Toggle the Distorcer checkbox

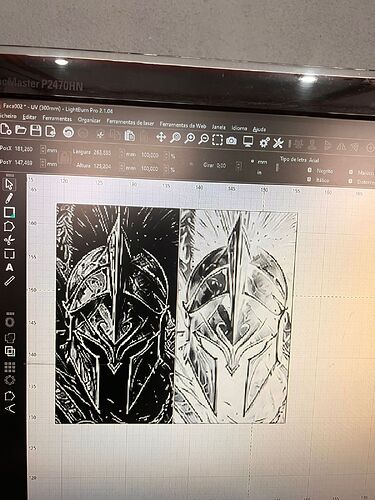pyautogui.click(x=351, y=181)
